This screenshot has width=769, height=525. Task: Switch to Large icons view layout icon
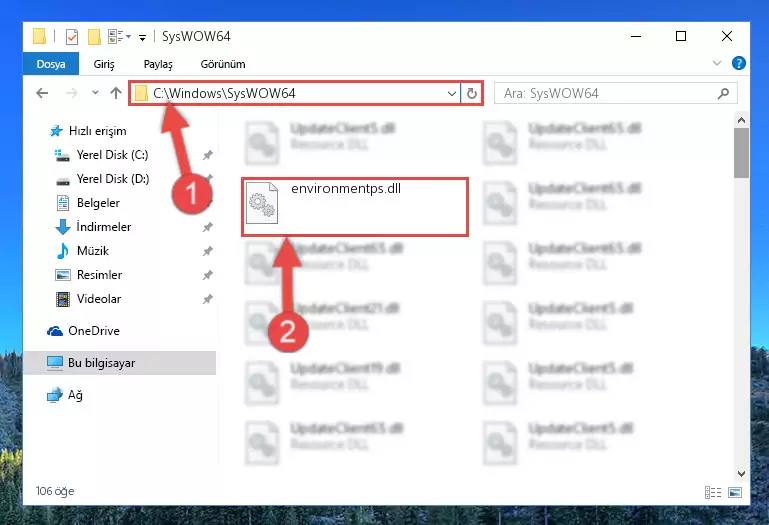point(735,492)
